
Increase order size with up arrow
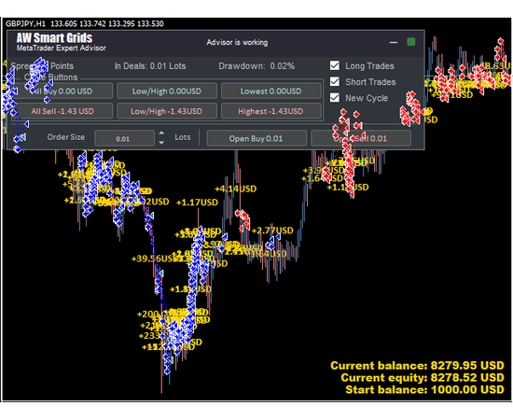[x=161, y=133]
